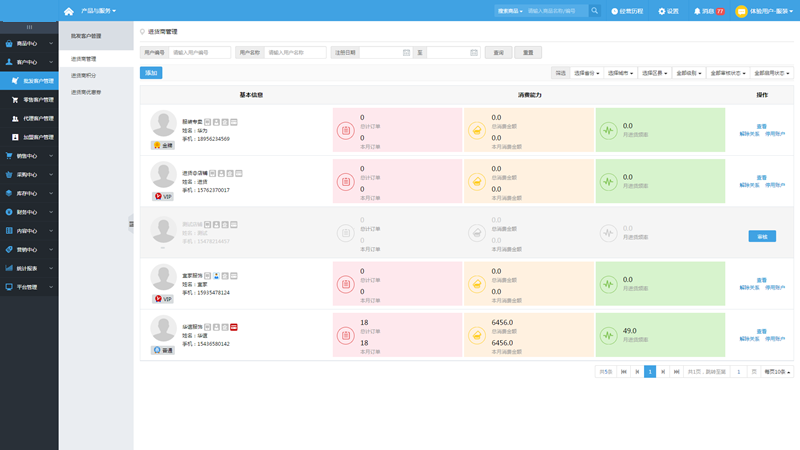Open the 全部级别 level filter
The image size is (800, 450).
point(689,73)
